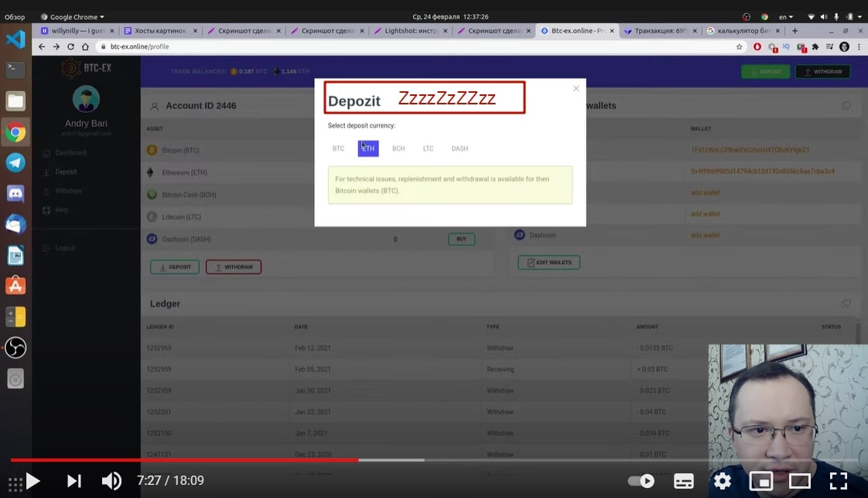Open Ubuntu Software from the dock

tap(15, 286)
